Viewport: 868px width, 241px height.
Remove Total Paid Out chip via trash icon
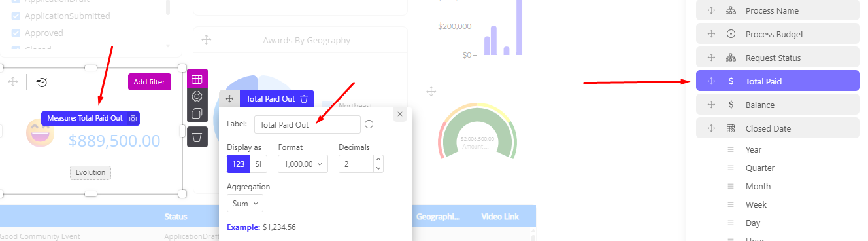[304, 99]
